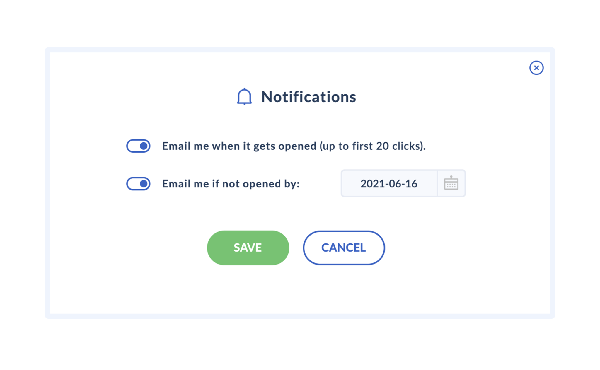Close the Notifications dialog with the X icon

coord(536,68)
